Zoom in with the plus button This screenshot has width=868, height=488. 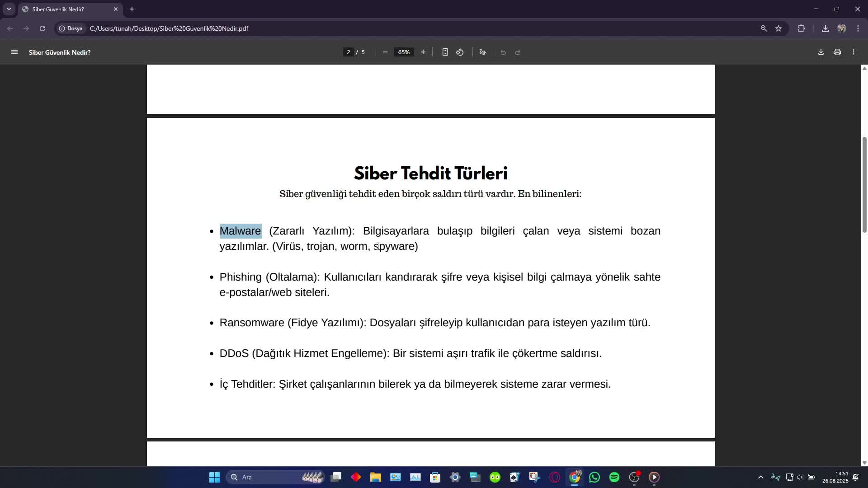tap(423, 52)
